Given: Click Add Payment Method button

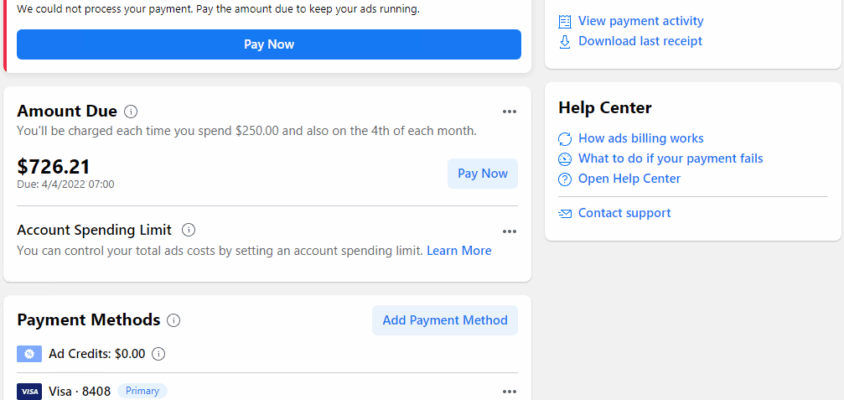Looking at the screenshot, I should click(x=445, y=320).
